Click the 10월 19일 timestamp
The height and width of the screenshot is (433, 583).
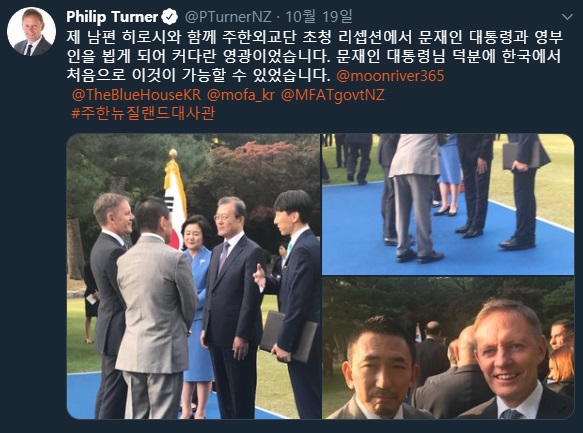click(318, 17)
